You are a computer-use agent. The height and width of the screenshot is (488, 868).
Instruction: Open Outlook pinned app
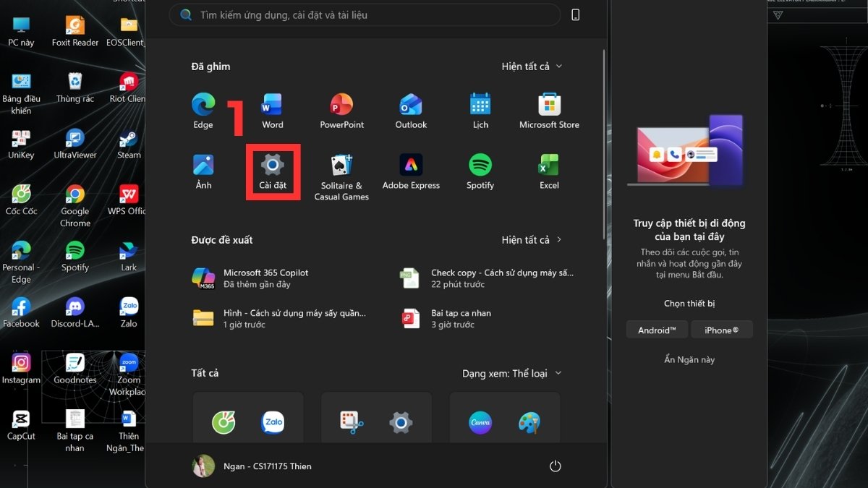pyautogui.click(x=411, y=110)
